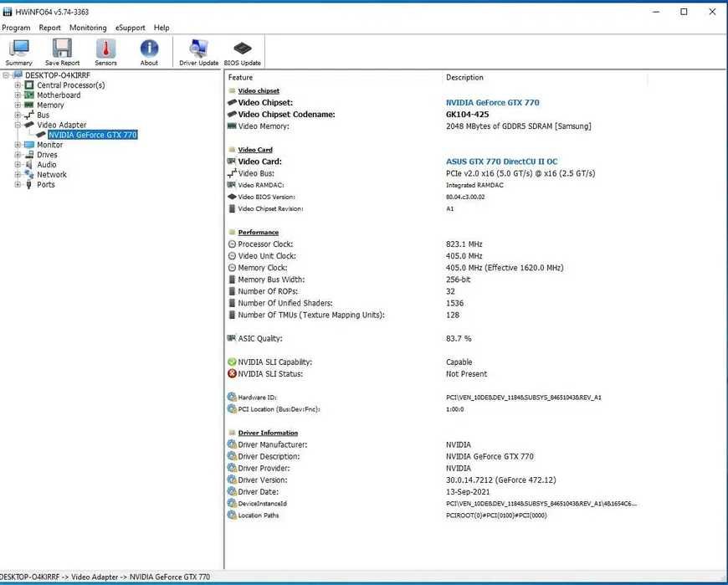
Task: Click the Description column header
Action: point(464,78)
